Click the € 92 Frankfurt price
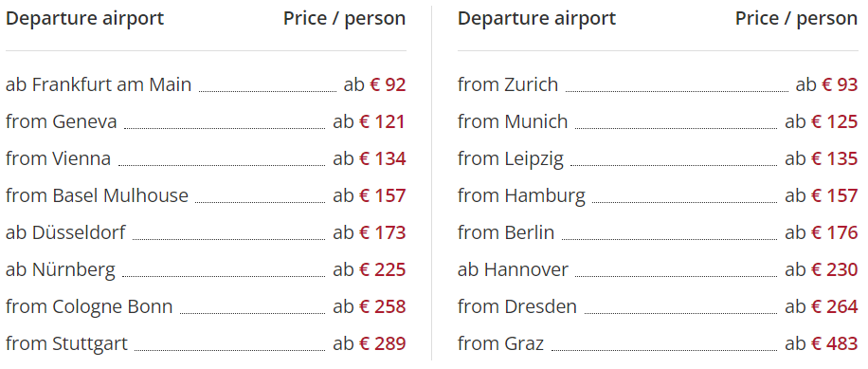The height and width of the screenshot is (369, 868). pyautogui.click(x=389, y=84)
